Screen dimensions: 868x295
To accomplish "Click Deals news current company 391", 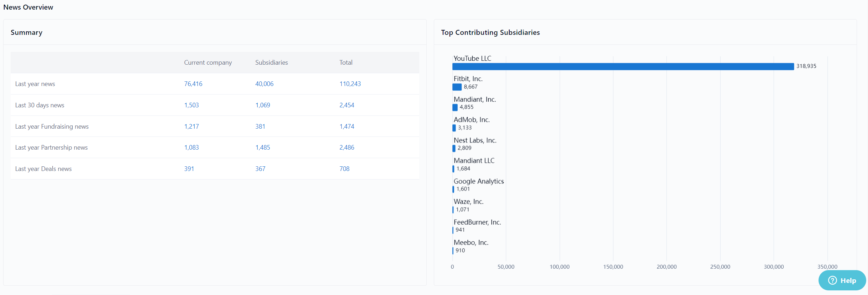I will (x=189, y=169).
